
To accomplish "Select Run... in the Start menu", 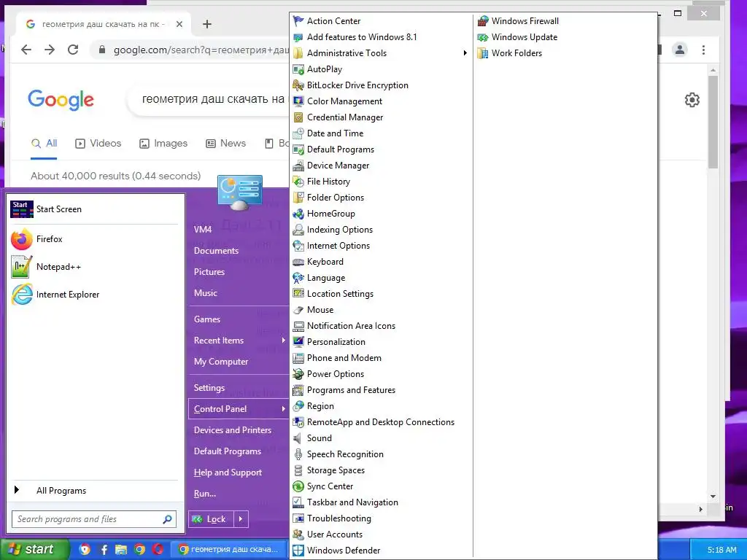I will [205, 494].
